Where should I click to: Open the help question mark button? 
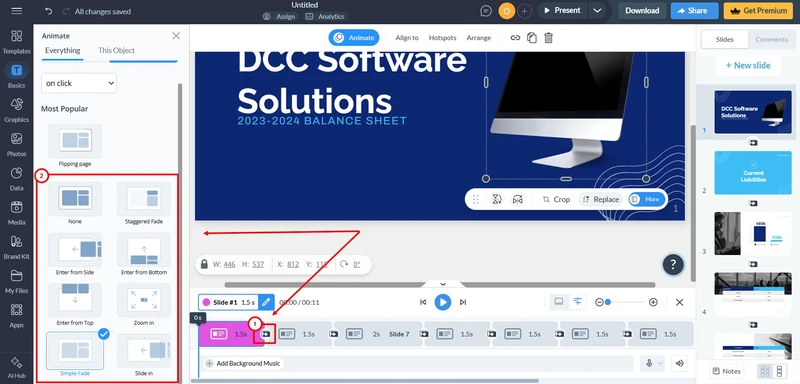(x=673, y=264)
